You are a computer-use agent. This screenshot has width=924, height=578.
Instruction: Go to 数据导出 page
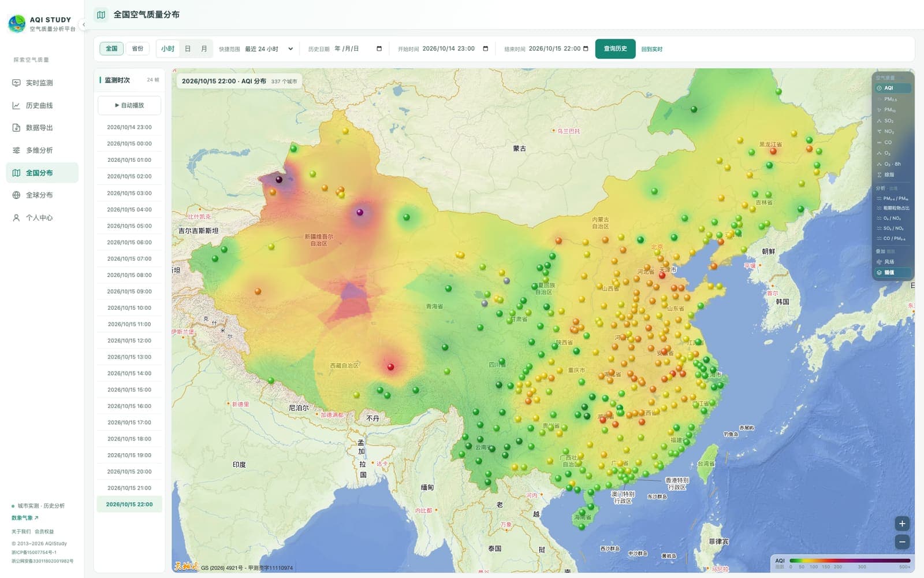(42, 128)
